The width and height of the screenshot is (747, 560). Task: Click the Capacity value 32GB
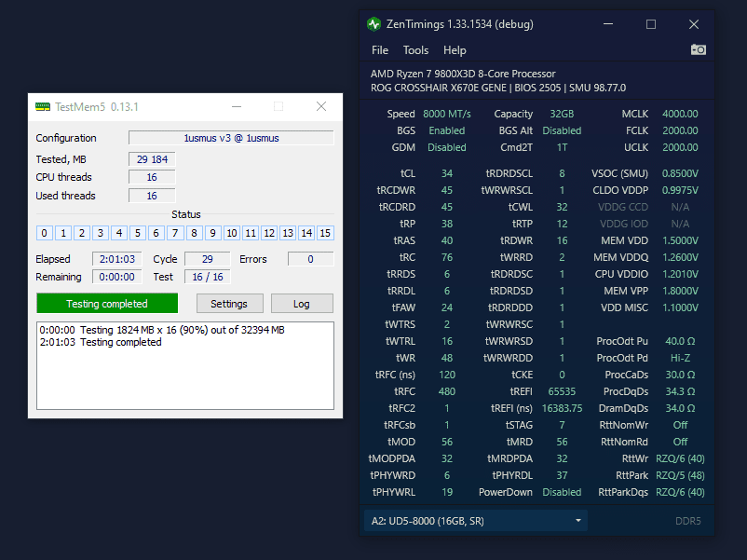click(x=562, y=114)
